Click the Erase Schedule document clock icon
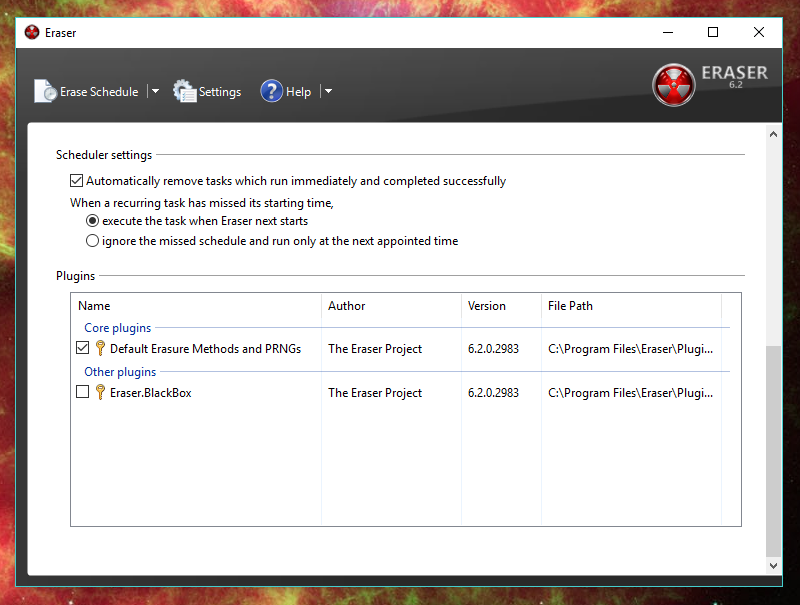This screenshot has width=800, height=605. tap(45, 91)
